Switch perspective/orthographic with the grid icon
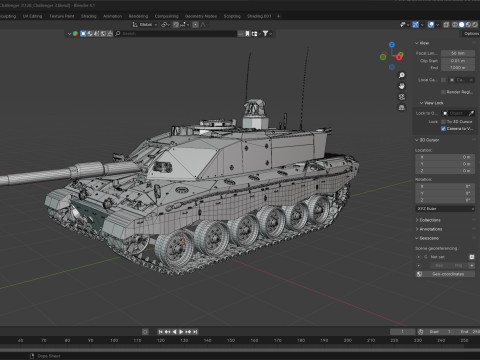This screenshot has height=360, width=480. [402, 108]
